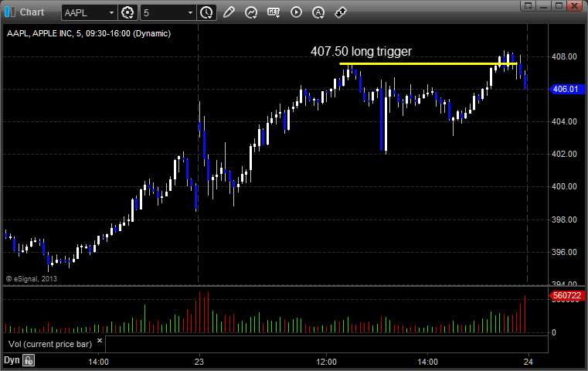Viewport: 588px width, 371px height.
Task: Click the window options button at top right
Action: coord(529,5)
